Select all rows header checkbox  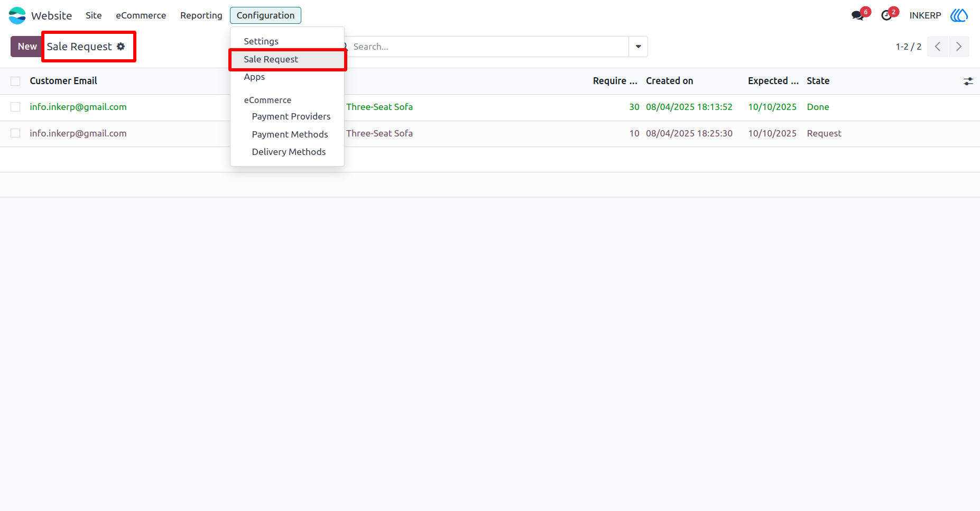(15, 81)
